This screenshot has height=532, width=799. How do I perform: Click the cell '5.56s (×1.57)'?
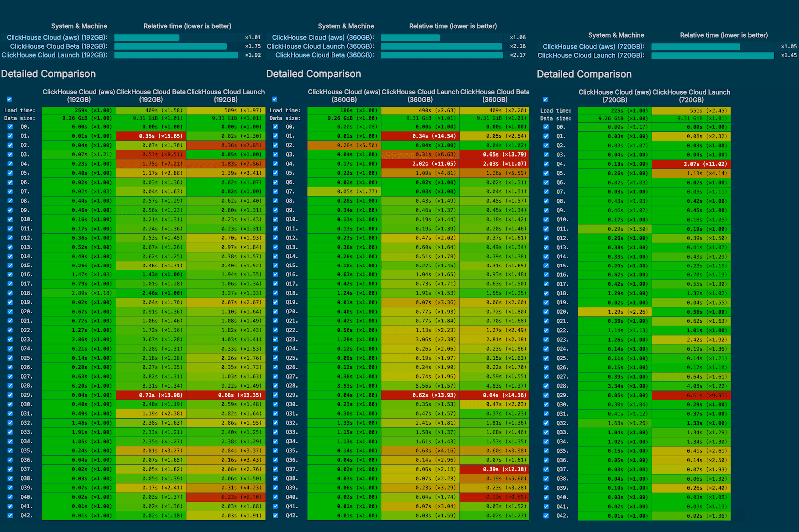click(x=420, y=386)
